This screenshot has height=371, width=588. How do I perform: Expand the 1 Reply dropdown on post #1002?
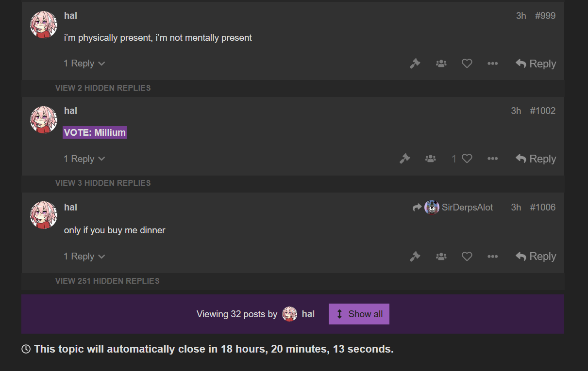pos(84,159)
